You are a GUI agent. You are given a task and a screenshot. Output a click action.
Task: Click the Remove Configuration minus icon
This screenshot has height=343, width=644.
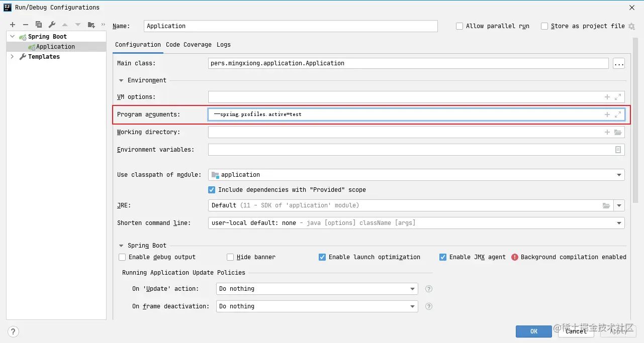point(26,25)
